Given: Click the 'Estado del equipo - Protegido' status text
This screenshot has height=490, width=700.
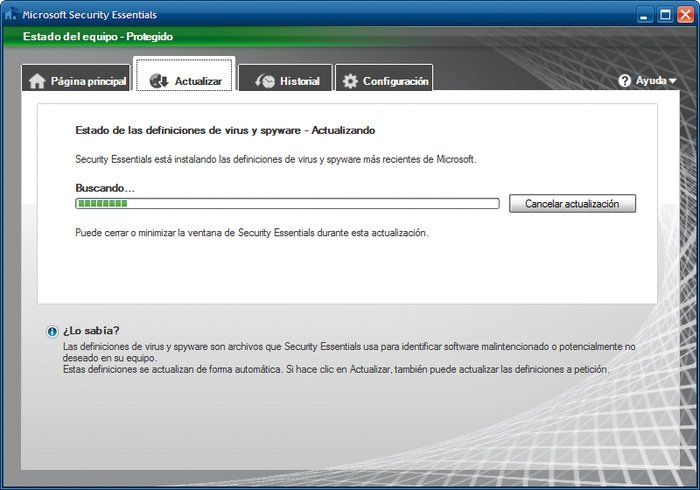Looking at the screenshot, I should pyautogui.click(x=98, y=37).
